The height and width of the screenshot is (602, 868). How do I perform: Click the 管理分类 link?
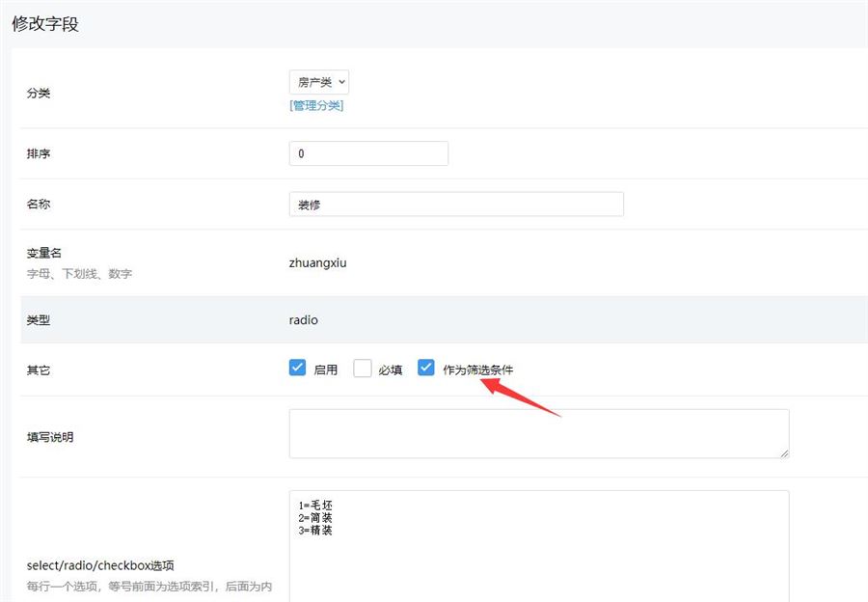316,105
